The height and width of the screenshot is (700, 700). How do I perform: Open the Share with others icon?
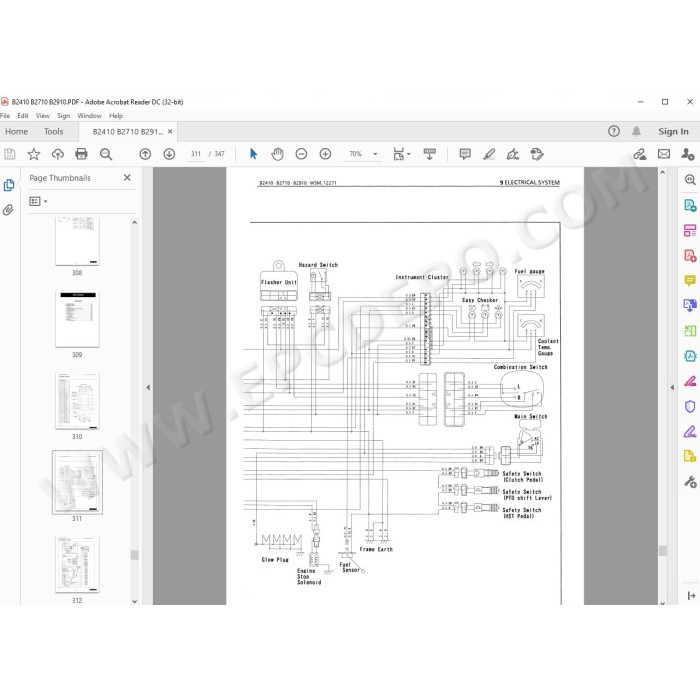pos(688,154)
